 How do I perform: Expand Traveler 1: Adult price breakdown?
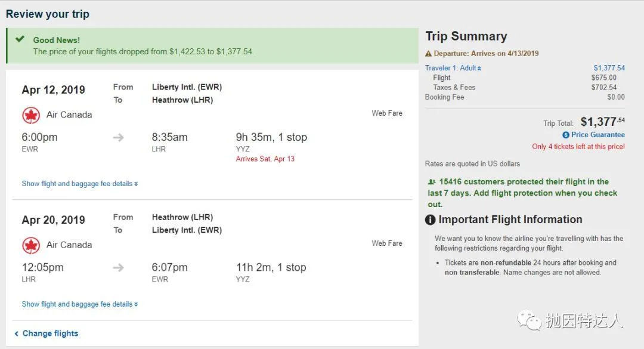point(453,68)
